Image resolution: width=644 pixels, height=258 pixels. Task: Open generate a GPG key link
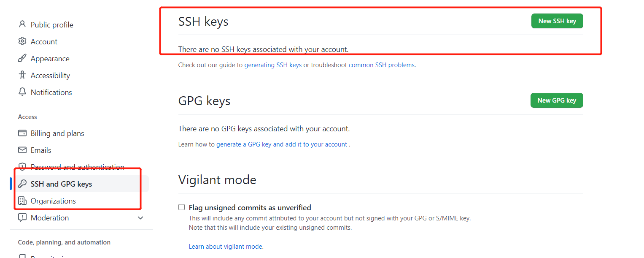pos(282,144)
